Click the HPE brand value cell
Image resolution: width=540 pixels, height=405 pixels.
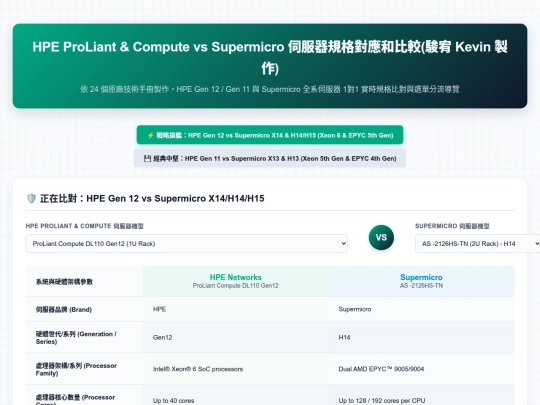pos(236,309)
